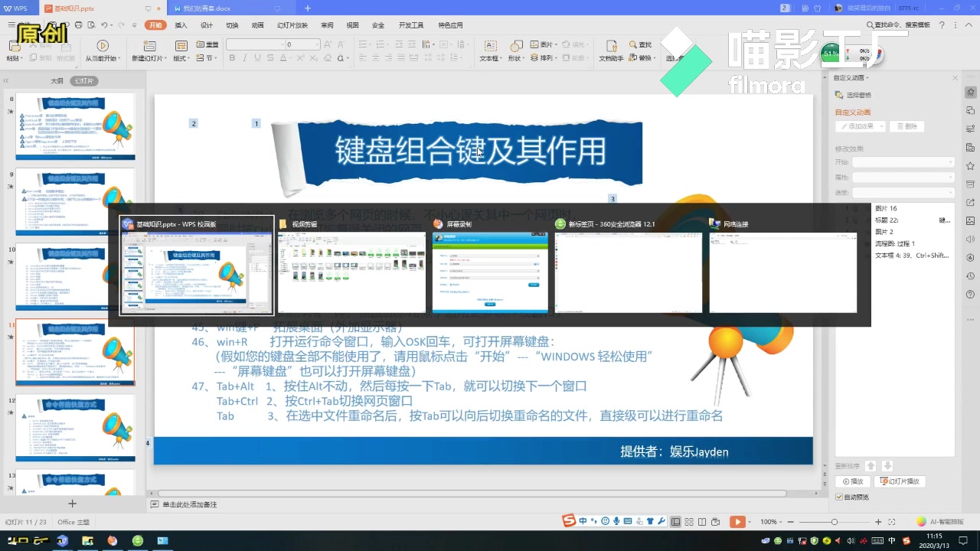
Task: Open 文档助手 tool
Action: 611,51
